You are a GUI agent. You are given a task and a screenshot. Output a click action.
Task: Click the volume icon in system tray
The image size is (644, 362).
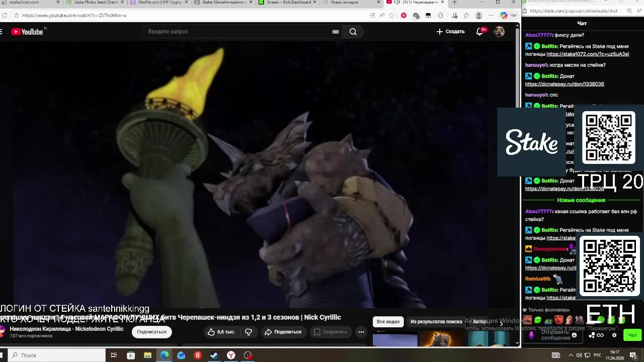point(579,355)
